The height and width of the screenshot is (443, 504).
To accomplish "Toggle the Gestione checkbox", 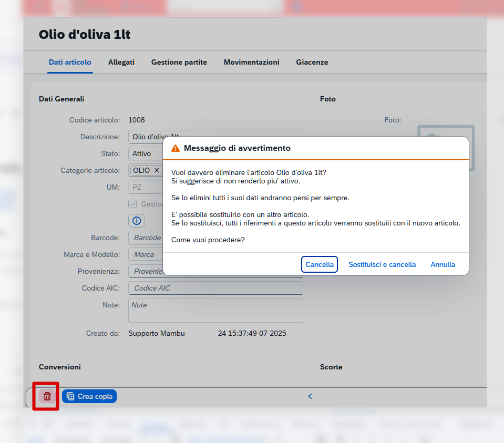I will [132, 204].
